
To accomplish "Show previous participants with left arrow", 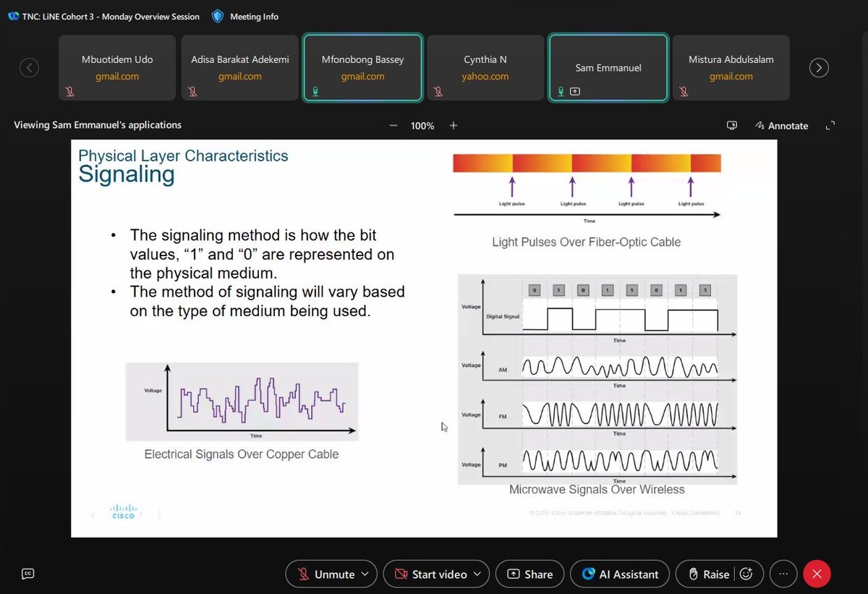I will [x=29, y=68].
